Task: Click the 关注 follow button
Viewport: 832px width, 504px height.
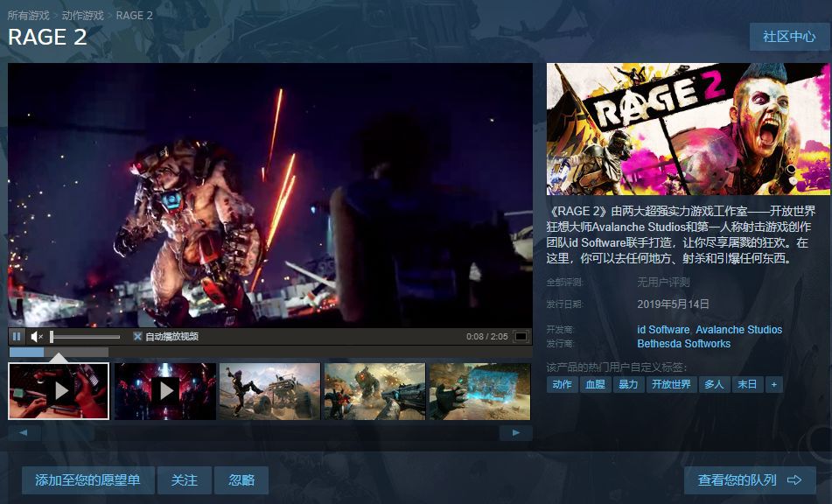Action: [184, 480]
